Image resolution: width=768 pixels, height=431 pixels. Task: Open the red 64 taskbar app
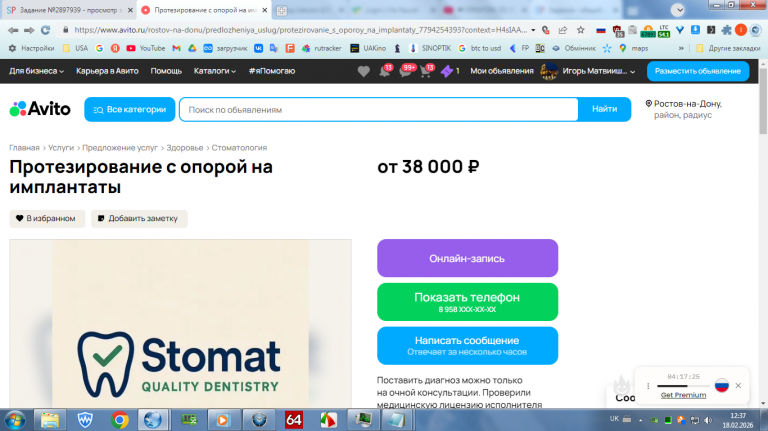coord(293,420)
